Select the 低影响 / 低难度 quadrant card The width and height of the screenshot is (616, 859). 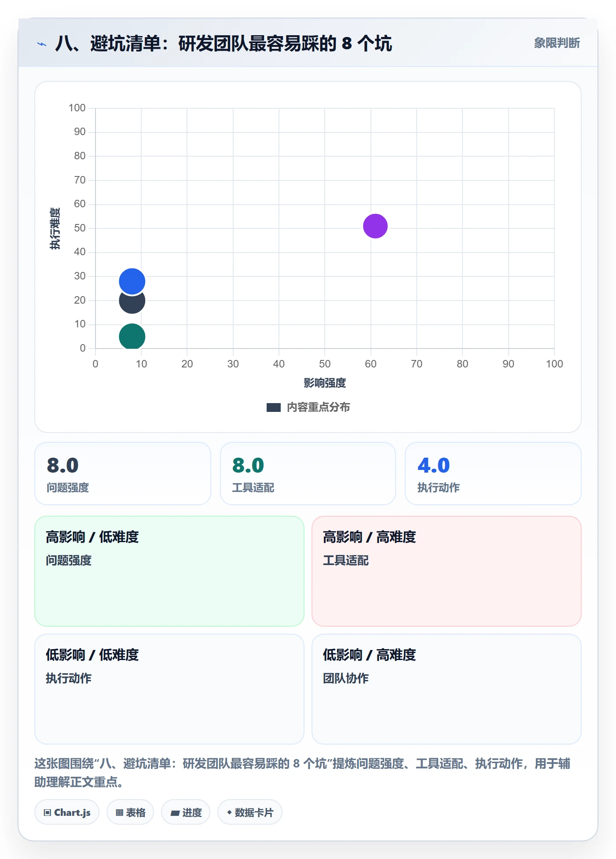click(169, 689)
